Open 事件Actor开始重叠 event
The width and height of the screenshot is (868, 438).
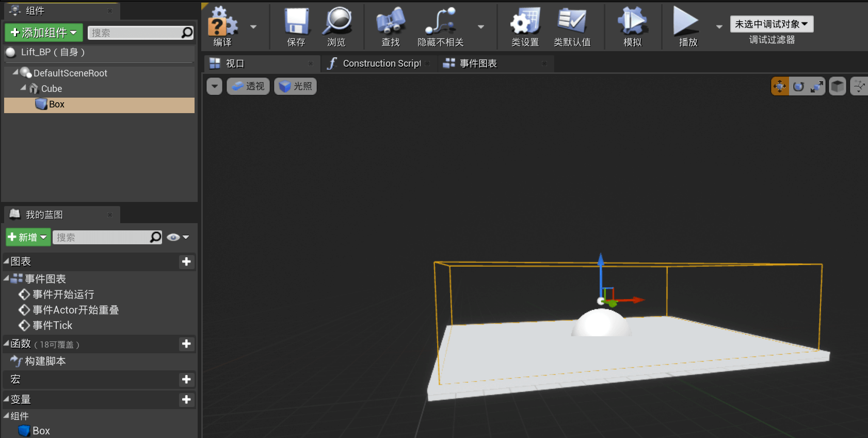(x=69, y=310)
